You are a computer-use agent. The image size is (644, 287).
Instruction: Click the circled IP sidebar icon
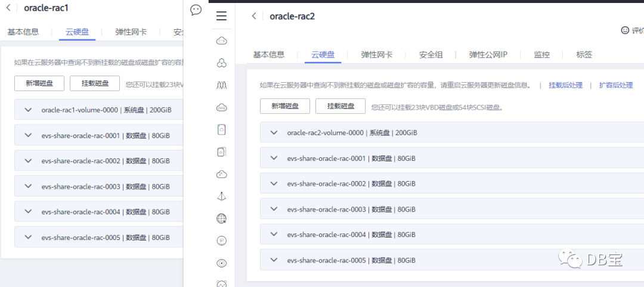[221, 241]
